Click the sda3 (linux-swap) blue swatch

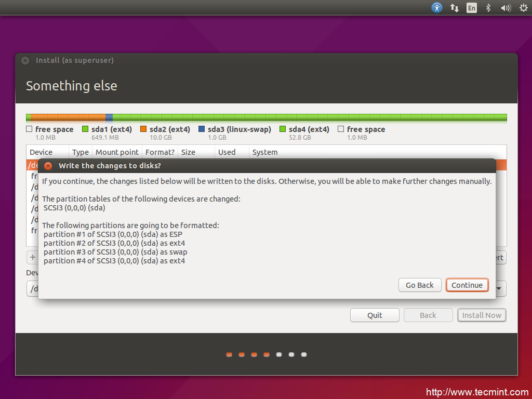pyautogui.click(x=202, y=129)
